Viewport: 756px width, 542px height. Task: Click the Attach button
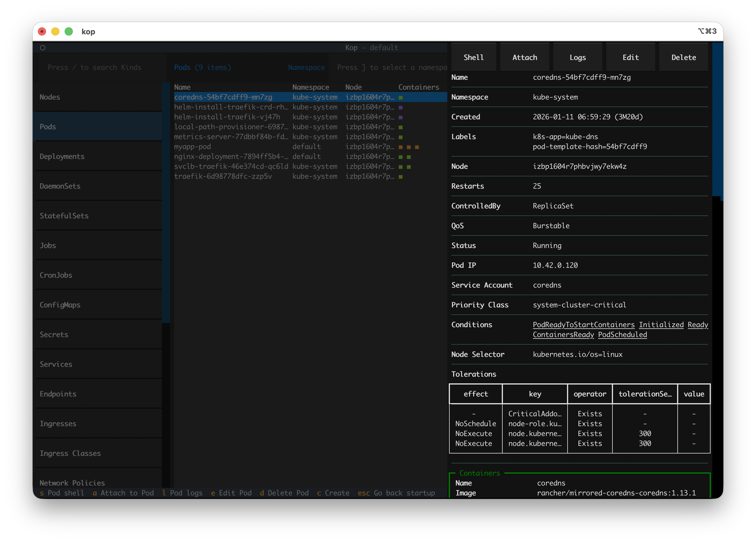click(525, 57)
